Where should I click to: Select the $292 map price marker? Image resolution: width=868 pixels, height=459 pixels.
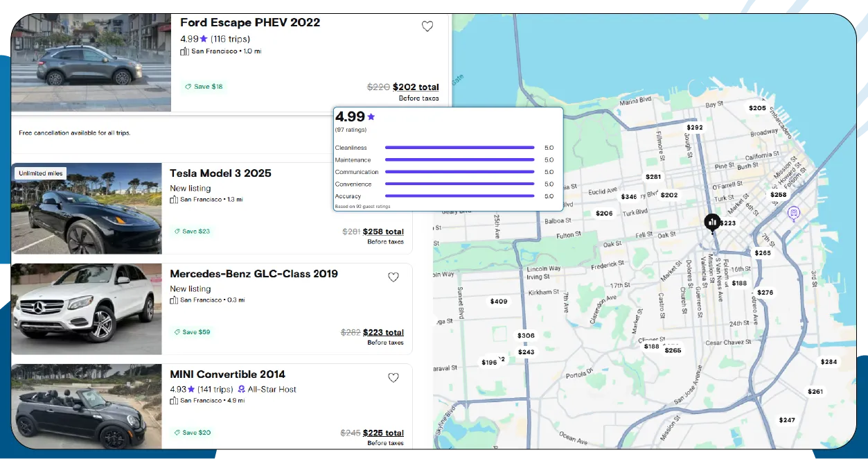tap(695, 128)
